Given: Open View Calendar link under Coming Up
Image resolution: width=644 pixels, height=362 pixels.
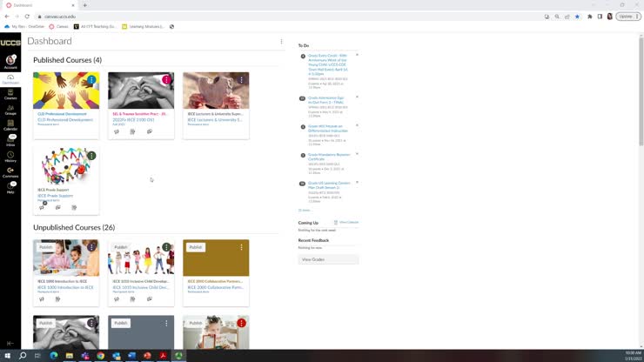Looking at the screenshot, I should point(346,222).
